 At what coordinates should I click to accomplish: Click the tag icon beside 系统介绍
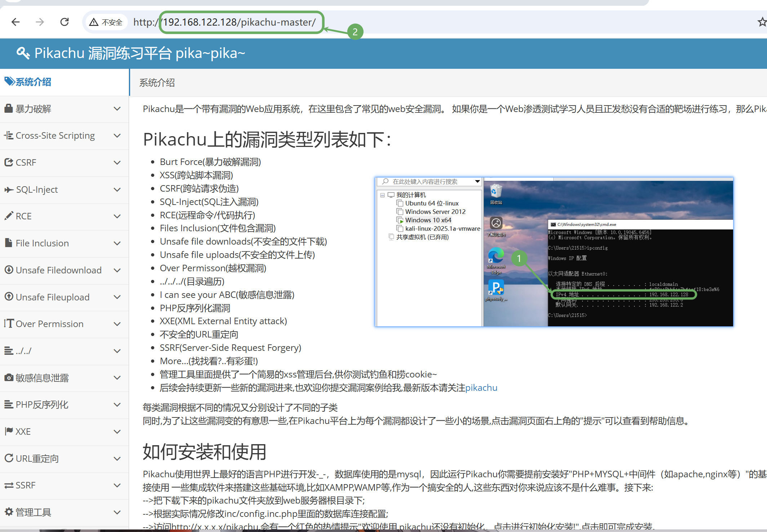[10, 81]
